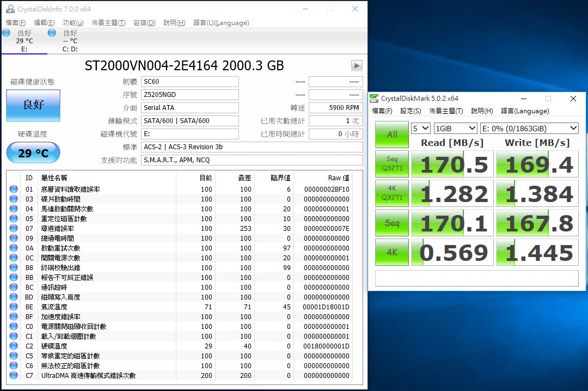Click the status orb for attribute 03
The image size is (588, 391).
tap(14, 199)
